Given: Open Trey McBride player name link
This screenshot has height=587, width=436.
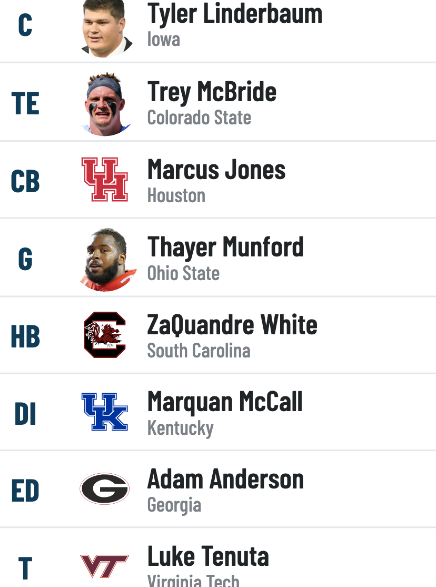Looking at the screenshot, I should point(212,92).
